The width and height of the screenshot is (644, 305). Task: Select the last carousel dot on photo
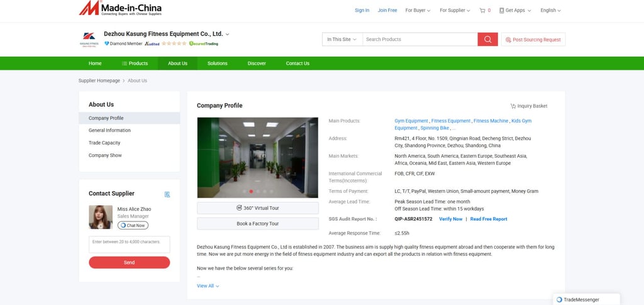[x=271, y=191]
